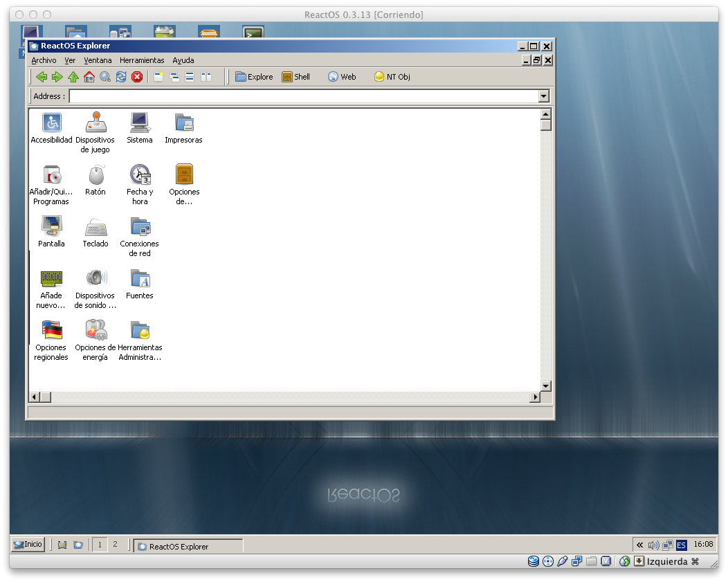Go up one level with Up arrow

(73, 77)
